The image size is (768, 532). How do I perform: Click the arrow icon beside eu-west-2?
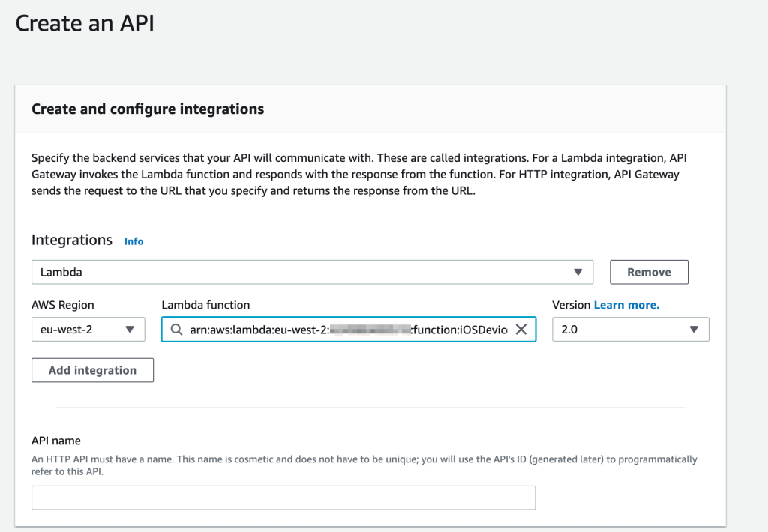click(x=130, y=330)
